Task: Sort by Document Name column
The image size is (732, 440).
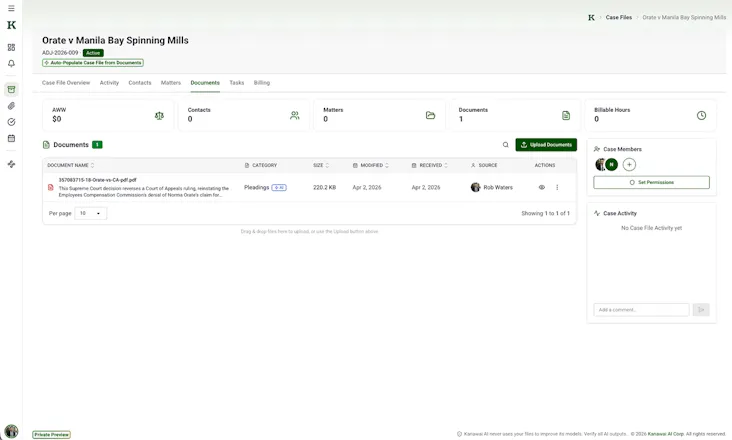Action: (x=70, y=165)
